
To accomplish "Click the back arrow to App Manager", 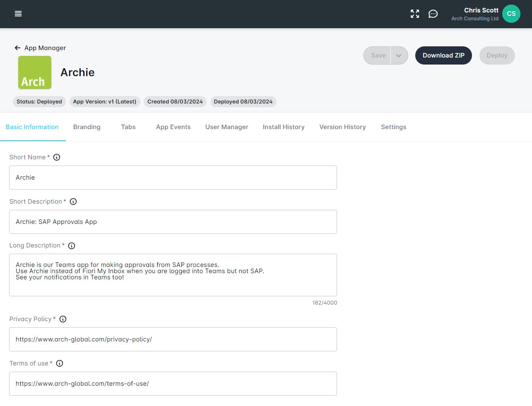I will [17, 48].
